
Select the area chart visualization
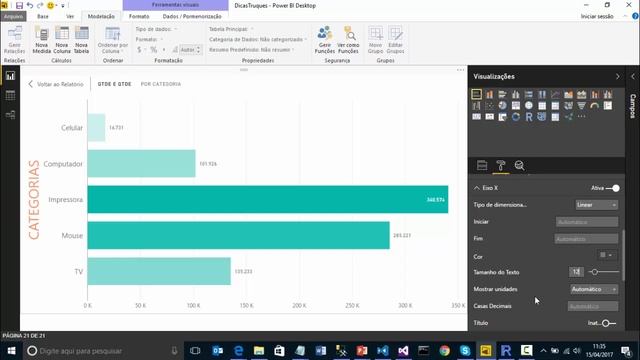(568, 94)
